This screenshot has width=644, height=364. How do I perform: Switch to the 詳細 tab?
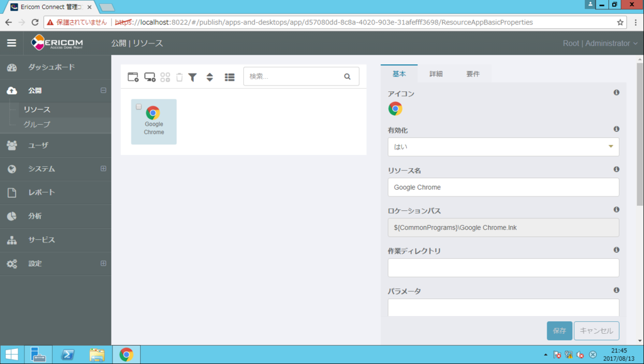click(x=436, y=74)
